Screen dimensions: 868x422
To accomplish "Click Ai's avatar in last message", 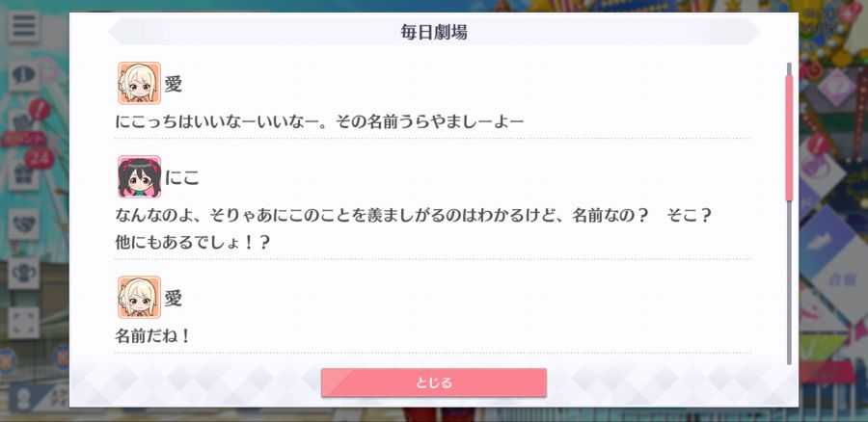I will [x=140, y=297].
